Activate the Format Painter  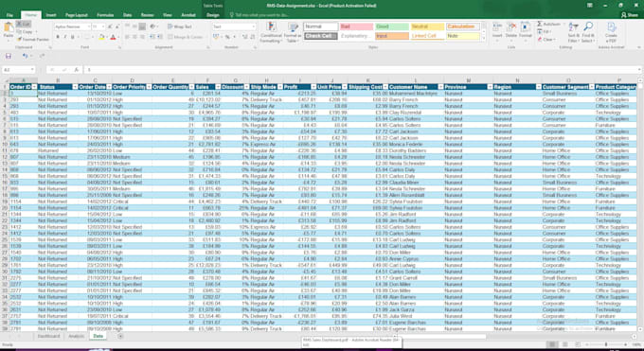pos(33,40)
